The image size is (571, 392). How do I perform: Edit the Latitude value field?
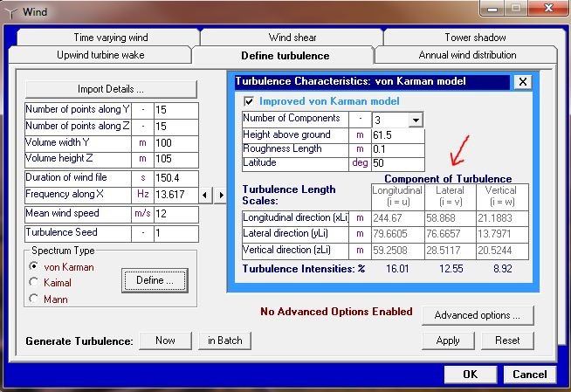click(397, 163)
